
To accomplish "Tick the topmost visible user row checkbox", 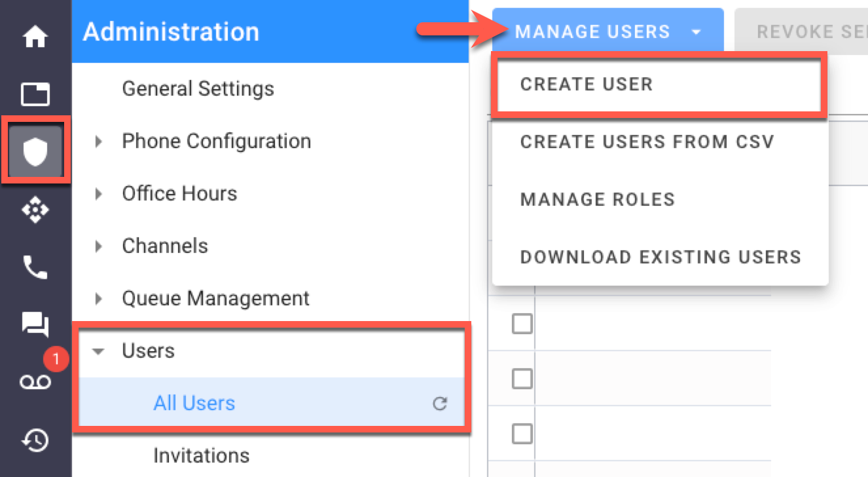I will tap(522, 324).
